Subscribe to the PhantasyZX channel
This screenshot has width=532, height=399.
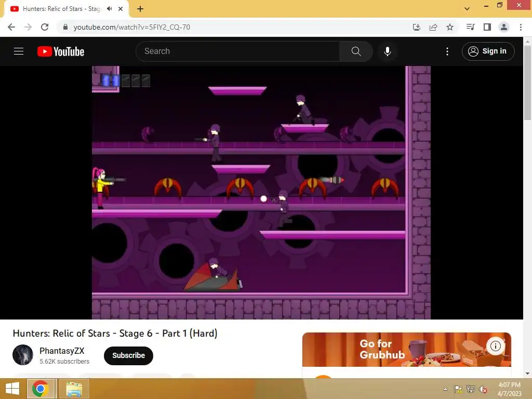[x=129, y=355]
